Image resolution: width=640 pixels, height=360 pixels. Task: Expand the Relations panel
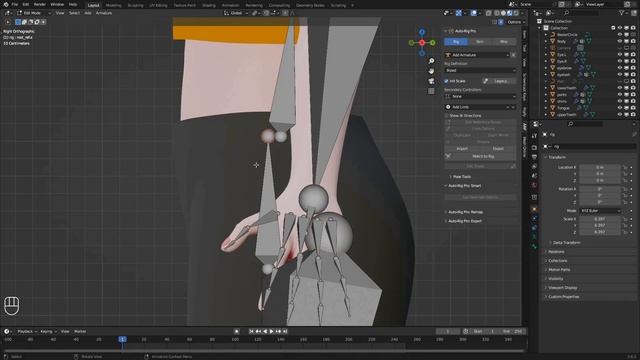[x=556, y=252]
